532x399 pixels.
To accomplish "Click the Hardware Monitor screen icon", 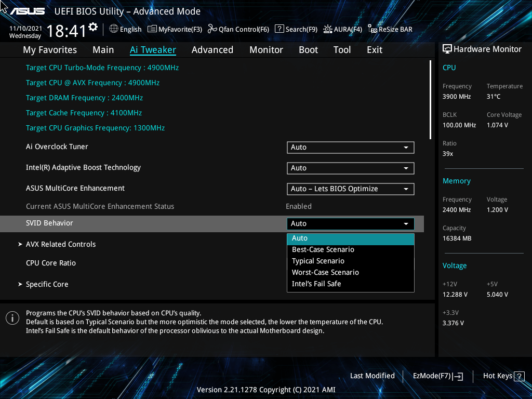I will 447,49.
